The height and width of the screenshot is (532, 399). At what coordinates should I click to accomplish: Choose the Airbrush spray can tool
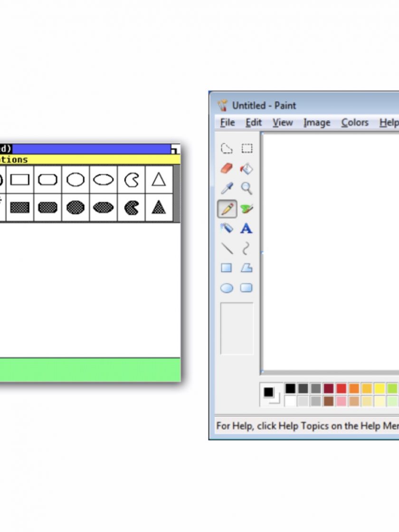(227, 228)
